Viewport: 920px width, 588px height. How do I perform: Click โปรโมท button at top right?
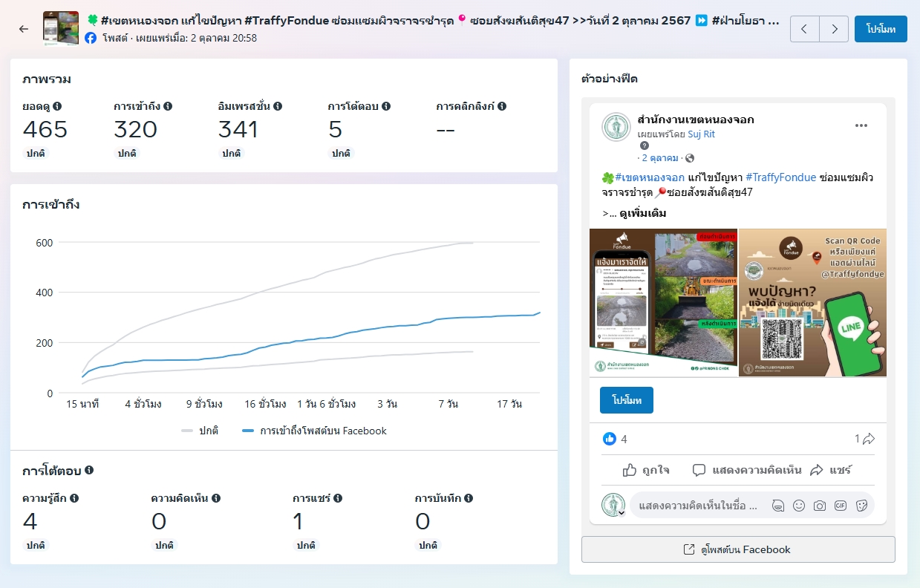[880, 29]
